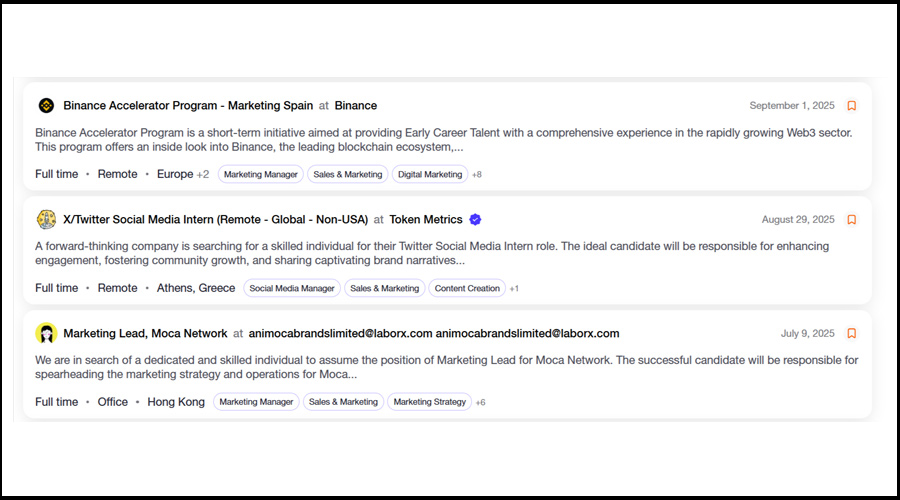
Task: Expand +2 more locations next to Europe
Action: click(x=203, y=174)
